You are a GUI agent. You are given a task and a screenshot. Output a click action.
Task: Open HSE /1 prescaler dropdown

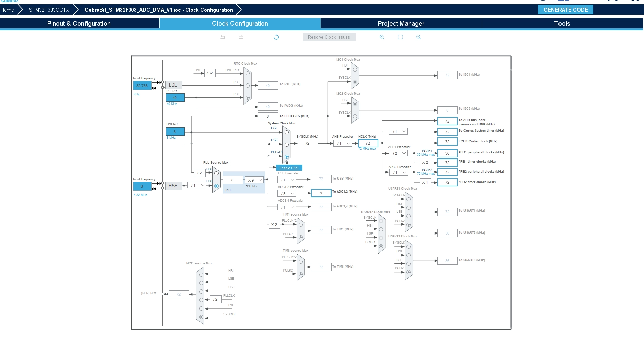(197, 185)
